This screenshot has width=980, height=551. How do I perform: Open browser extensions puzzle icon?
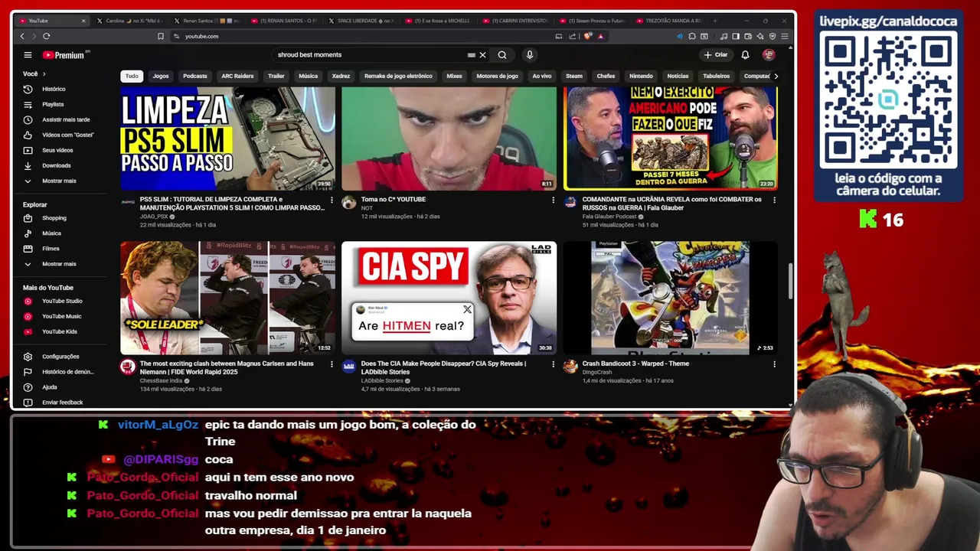click(692, 36)
